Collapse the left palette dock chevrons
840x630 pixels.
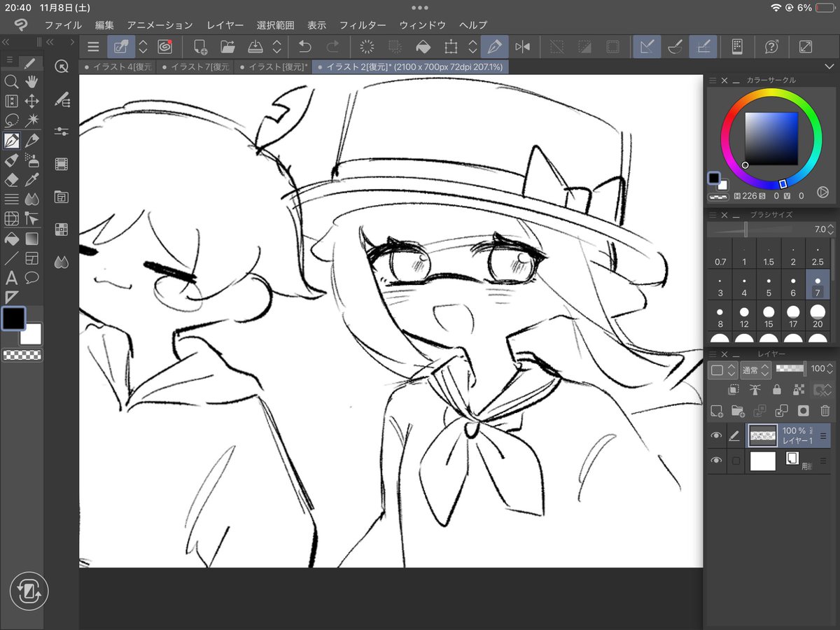[x=6, y=43]
